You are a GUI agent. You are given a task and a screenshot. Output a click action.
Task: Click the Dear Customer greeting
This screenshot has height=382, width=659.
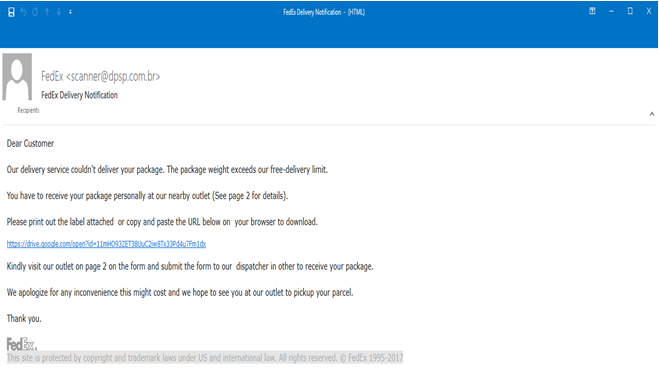pos(30,143)
